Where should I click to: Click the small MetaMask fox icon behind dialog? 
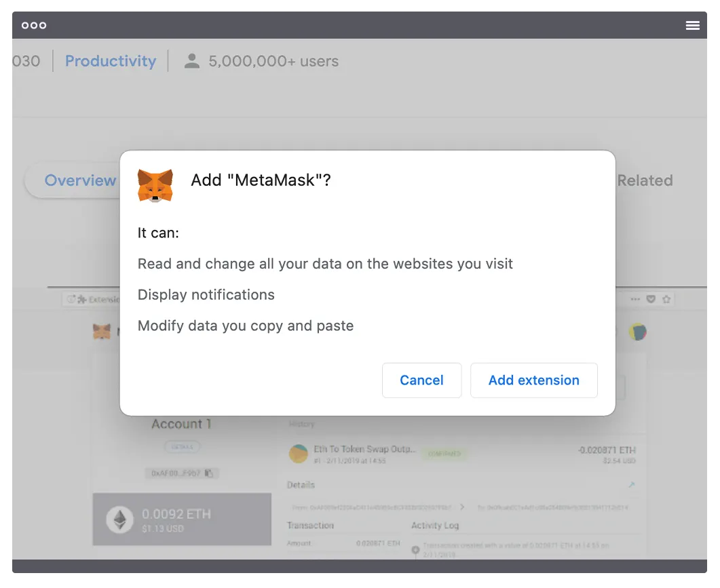102,331
